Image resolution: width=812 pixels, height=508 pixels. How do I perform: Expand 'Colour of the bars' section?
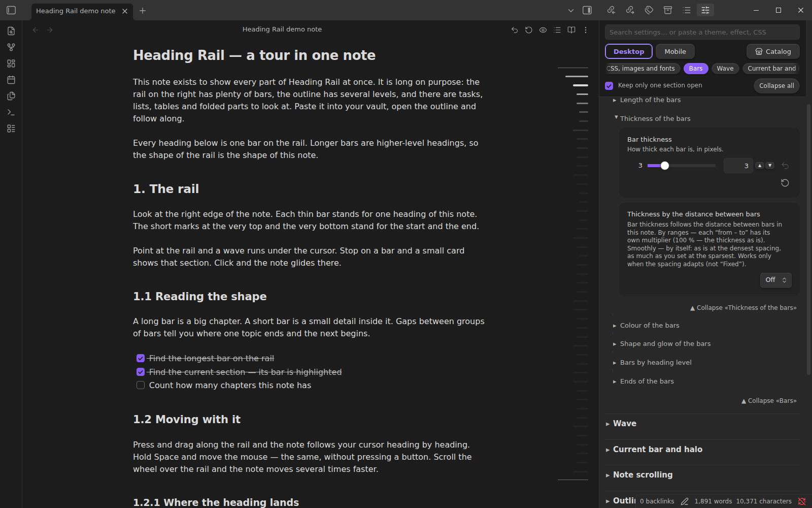(x=649, y=326)
